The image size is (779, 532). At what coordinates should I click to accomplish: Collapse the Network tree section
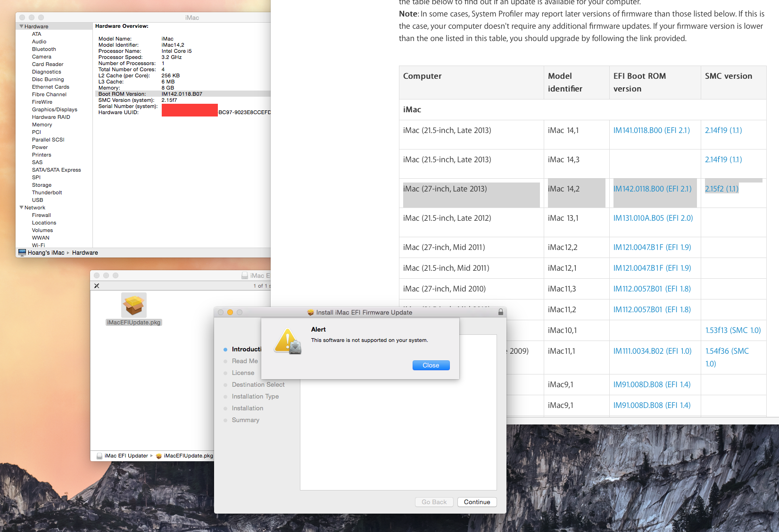click(x=21, y=208)
